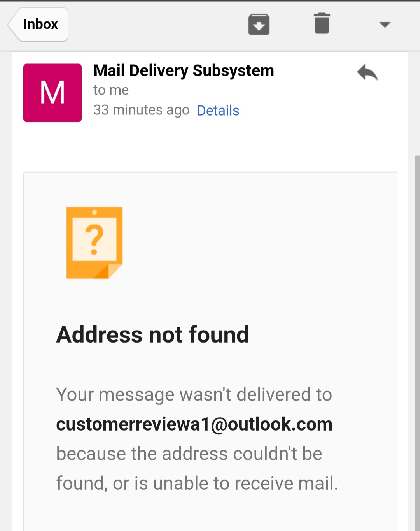420x531 pixels.
Task: Show message Details
Action: click(x=218, y=111)
